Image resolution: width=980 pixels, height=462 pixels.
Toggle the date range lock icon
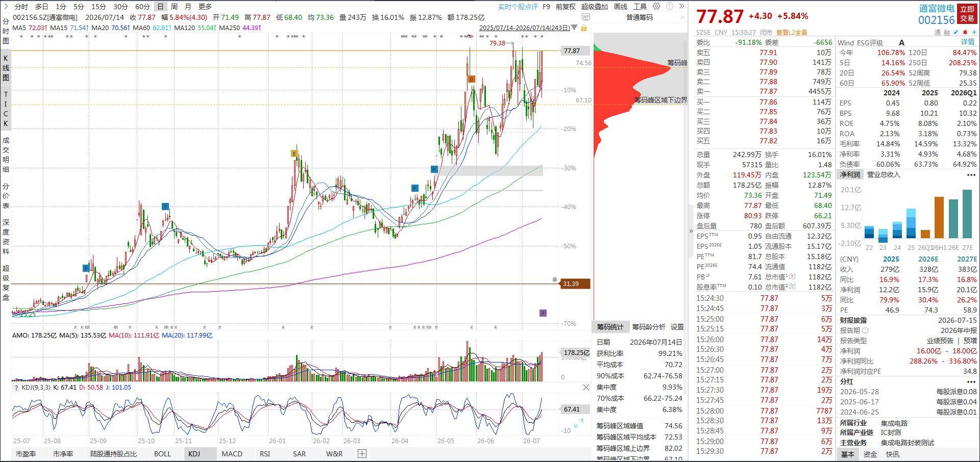click(584, 28)
